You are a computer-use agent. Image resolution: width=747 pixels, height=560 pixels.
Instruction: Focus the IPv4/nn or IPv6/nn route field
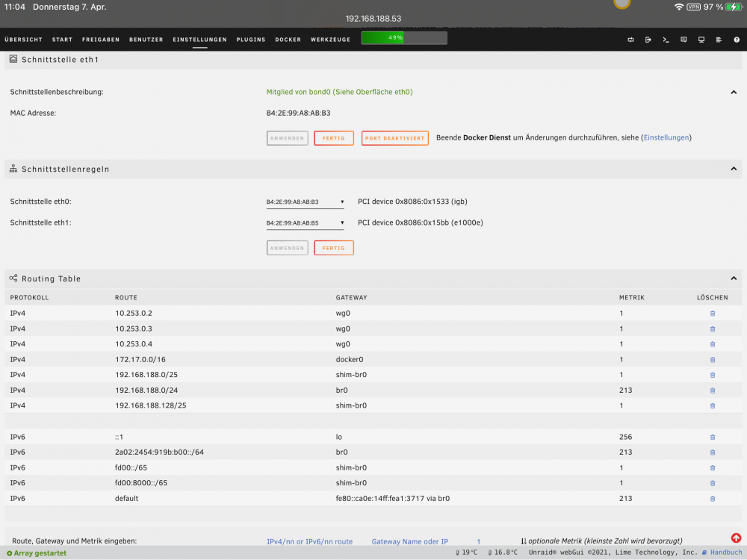310,541
